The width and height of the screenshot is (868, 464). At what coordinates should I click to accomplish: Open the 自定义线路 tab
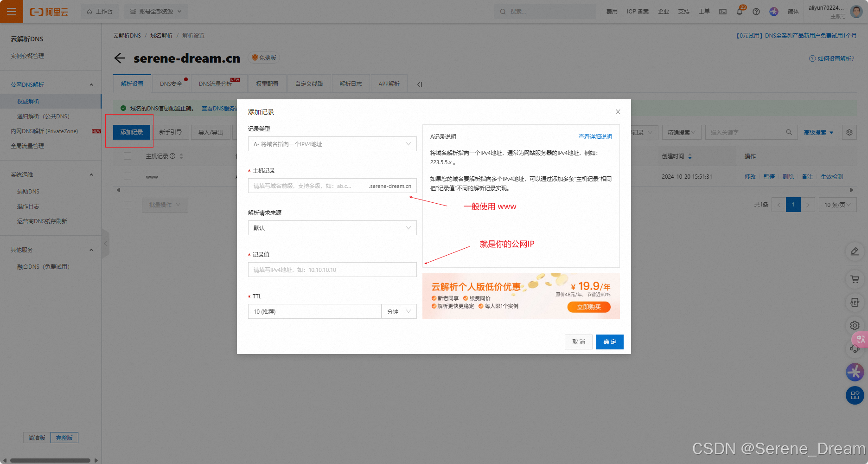point(309,84)
